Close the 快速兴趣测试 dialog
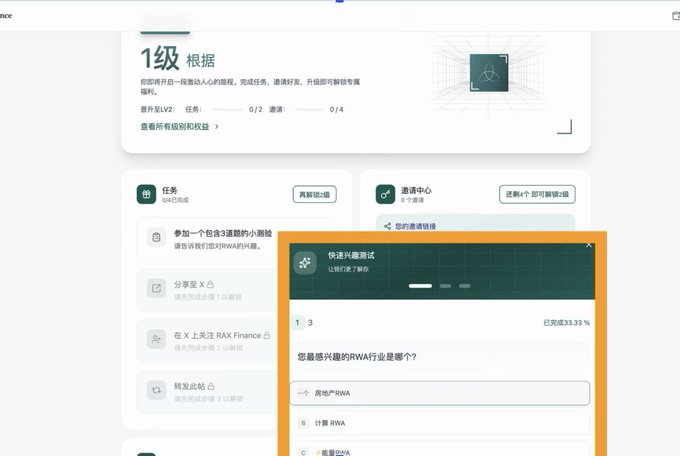The image size is (680, 456). (x=588, y=245)
